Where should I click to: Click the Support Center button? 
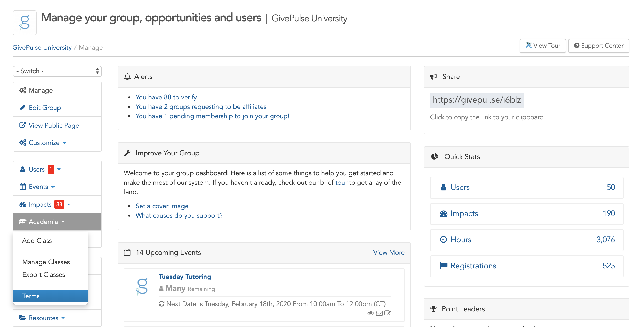[x=599, y=46]
